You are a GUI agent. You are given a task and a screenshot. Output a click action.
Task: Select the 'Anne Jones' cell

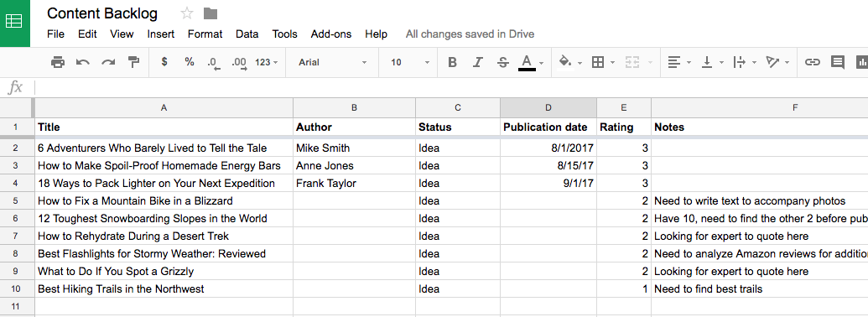pos(354,166)
